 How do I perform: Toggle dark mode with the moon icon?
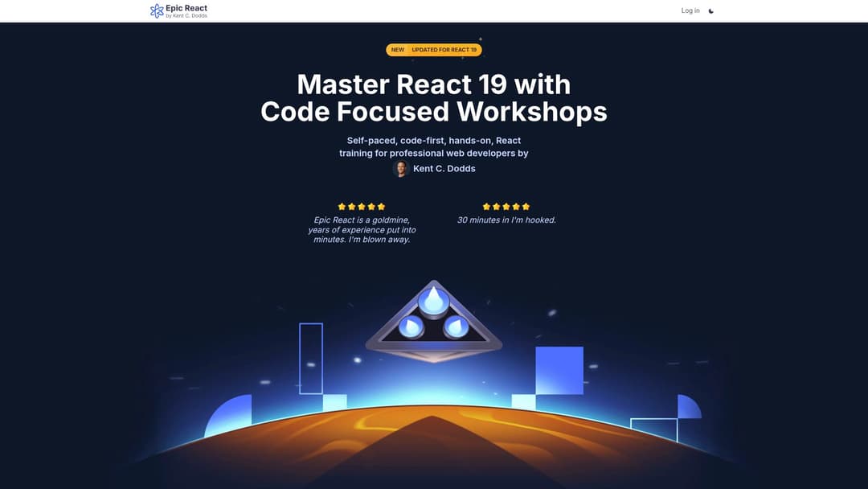click(x=711, y=11)
